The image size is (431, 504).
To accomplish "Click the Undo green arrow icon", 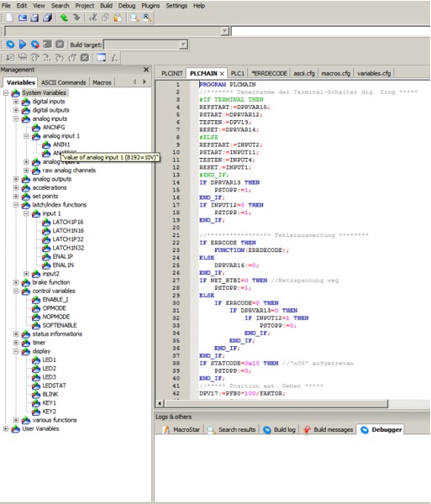I will (64, 18).
